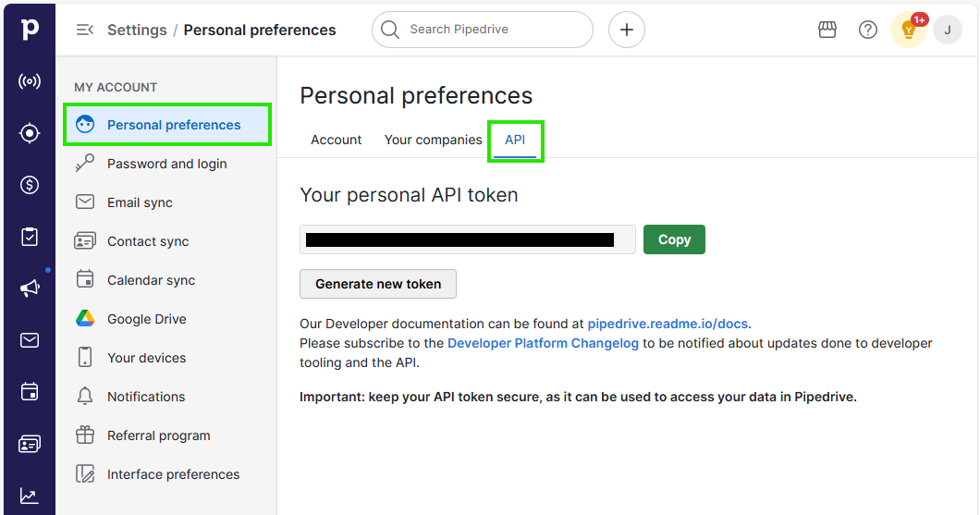This screenshot has height=515, width=980.
Task: Collapse the sidebar menu toggle
Action: click(x=84, y=30)
